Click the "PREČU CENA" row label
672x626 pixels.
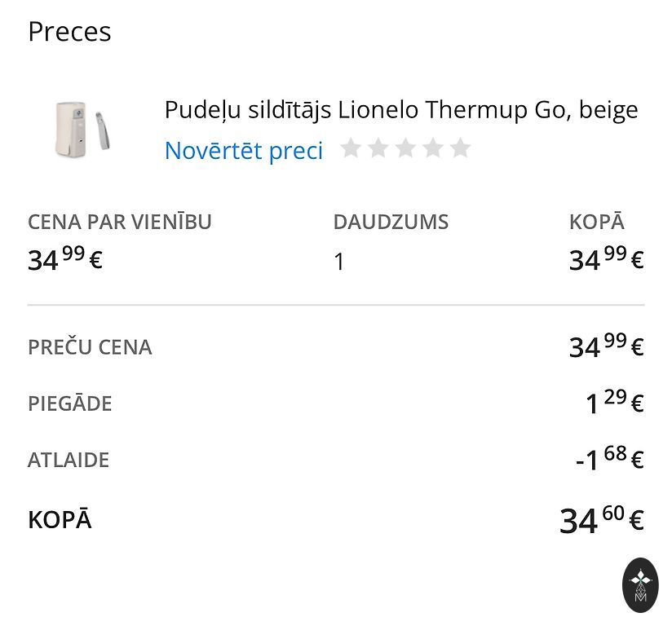pyautogui.click(x=90, y=347)
